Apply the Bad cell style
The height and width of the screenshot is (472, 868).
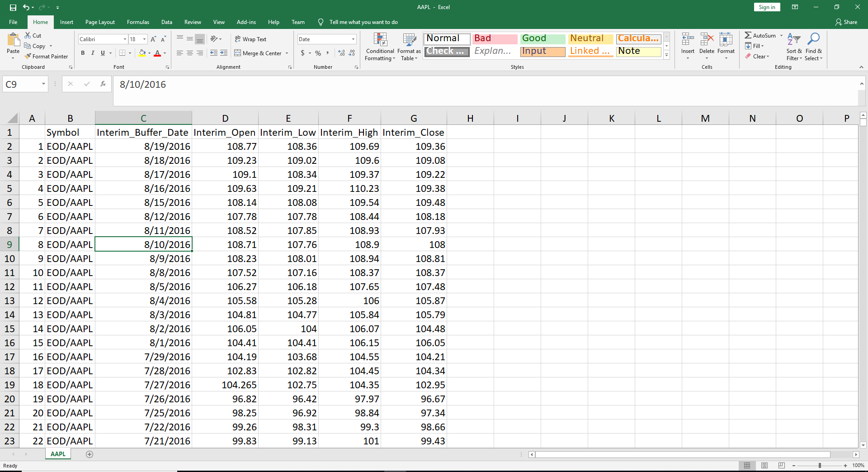[495, 38]
